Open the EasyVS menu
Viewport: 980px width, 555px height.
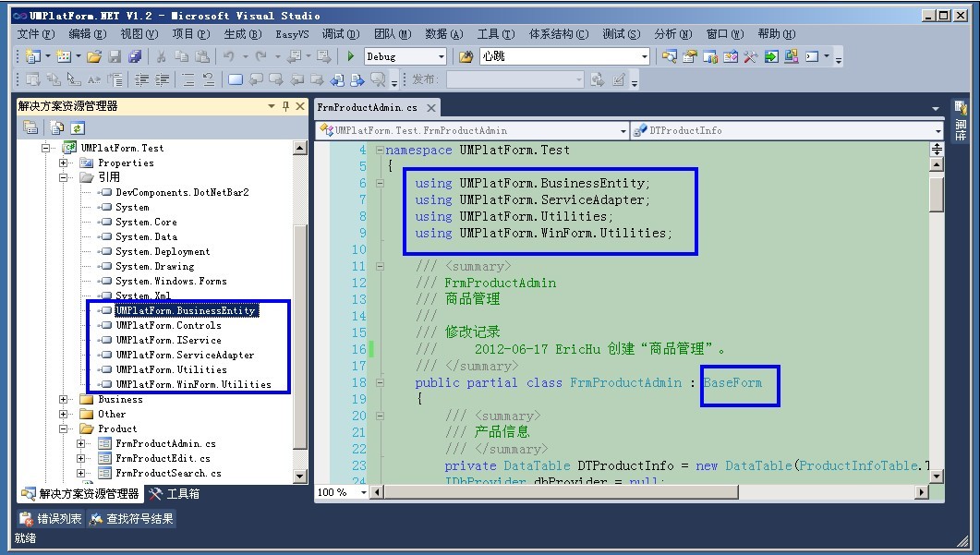coord(292,34)
